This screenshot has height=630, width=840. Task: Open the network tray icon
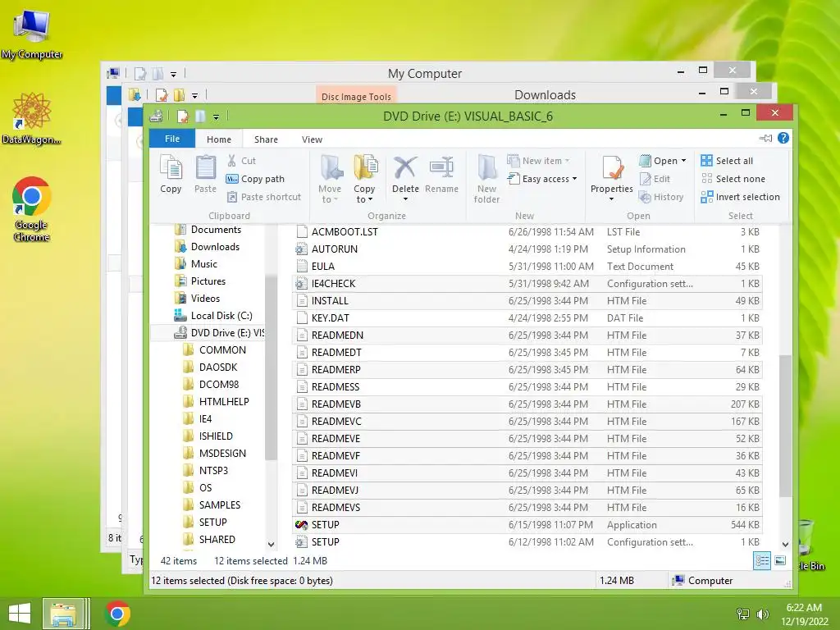[x=743, y=614]
